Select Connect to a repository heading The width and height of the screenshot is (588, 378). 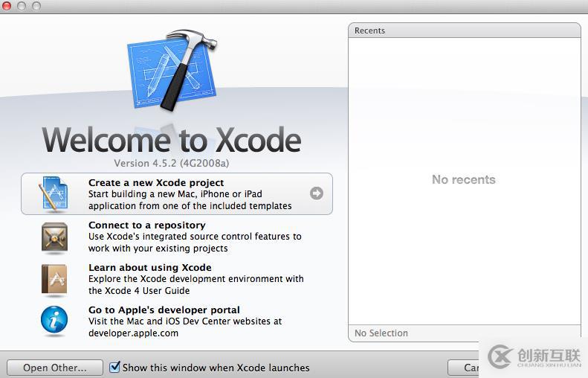(x=147, y=225)
